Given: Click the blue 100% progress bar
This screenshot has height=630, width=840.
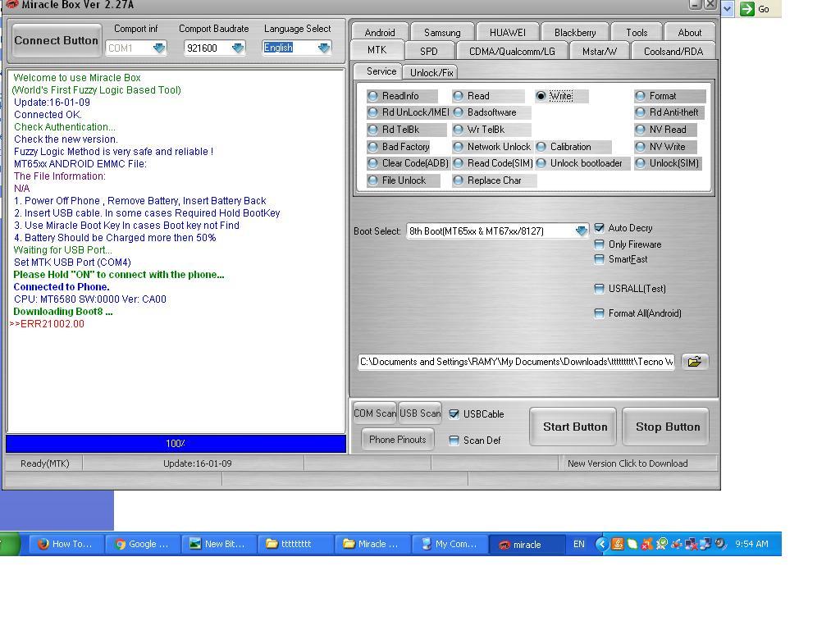Looking at the screenshot, I should pos(176,444).
